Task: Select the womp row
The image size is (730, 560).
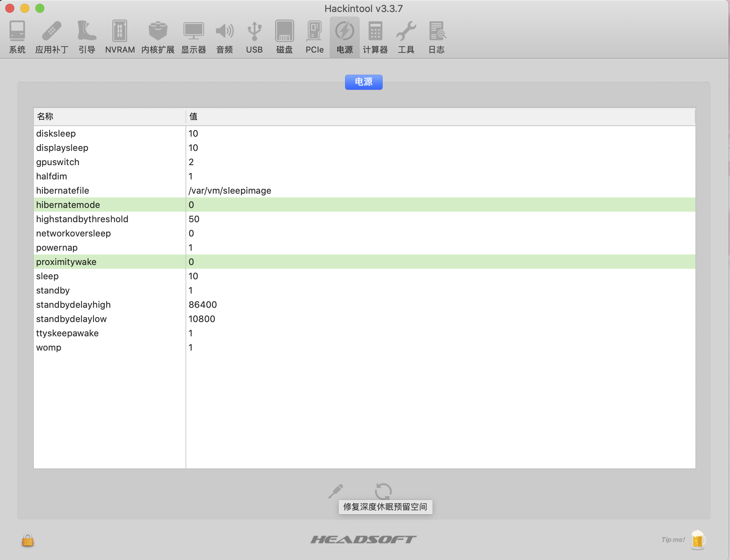Action: 364,347
